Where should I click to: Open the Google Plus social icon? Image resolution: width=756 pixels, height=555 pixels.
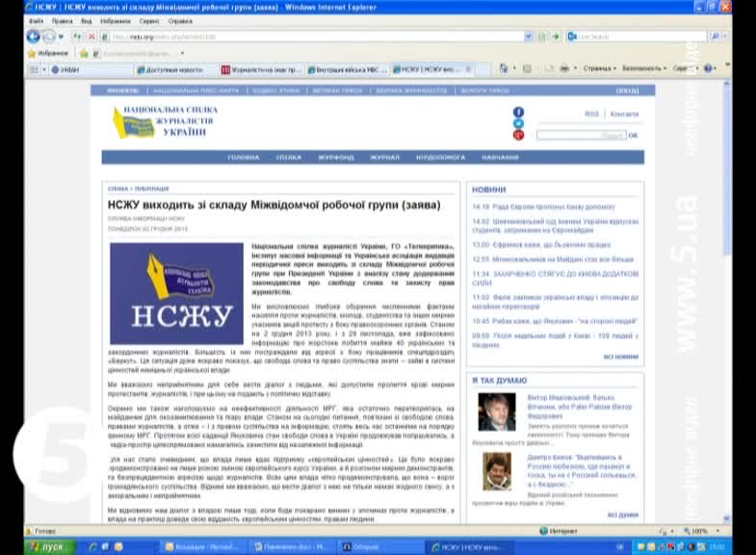click(518, 136)
